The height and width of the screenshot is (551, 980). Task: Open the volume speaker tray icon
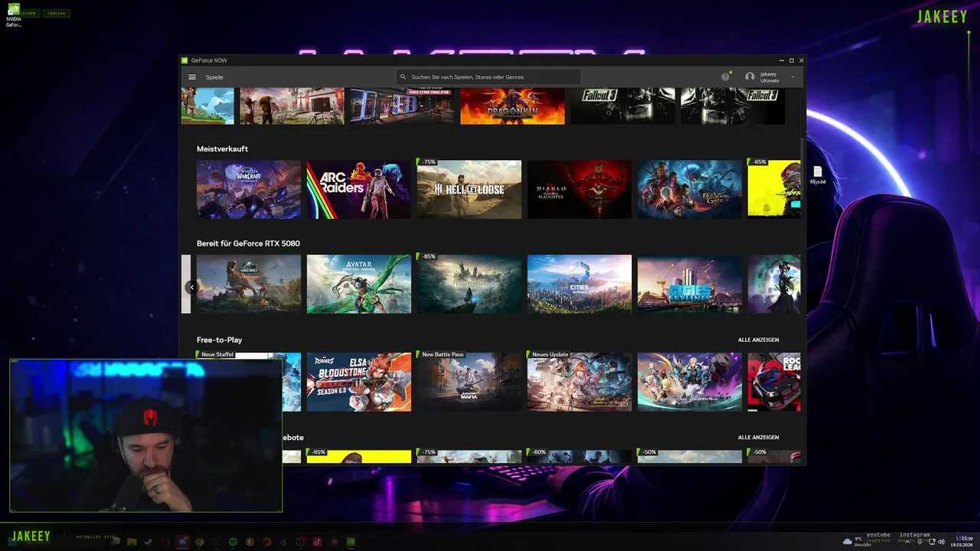(941, 542)
